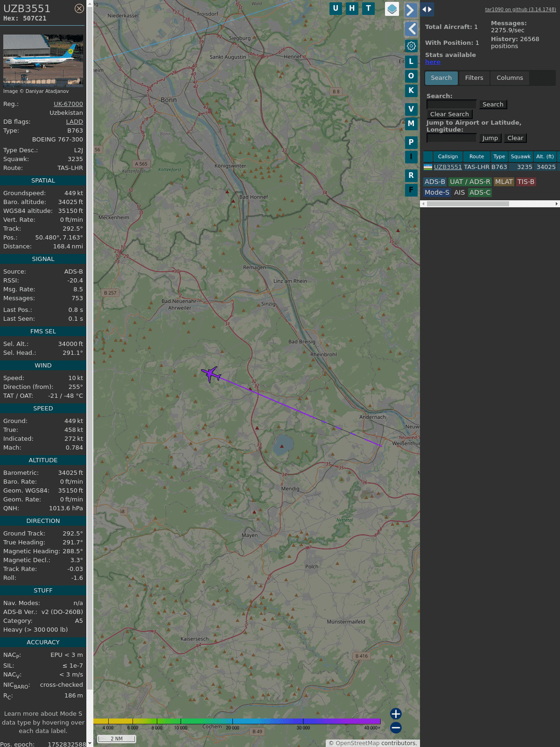This screenshot has height=747, width=560.
Task: Click the right chevron sidebar arrow
Action: (410, 10)
